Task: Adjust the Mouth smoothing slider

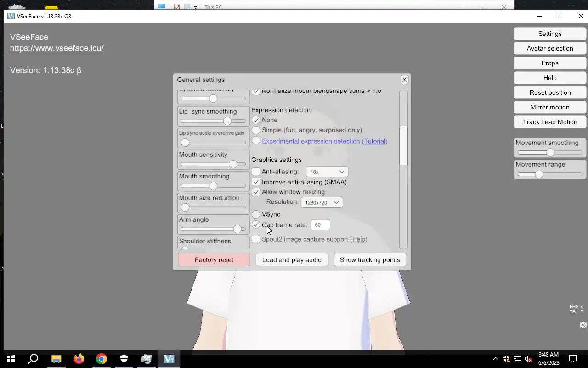Action: click(213, 186)
